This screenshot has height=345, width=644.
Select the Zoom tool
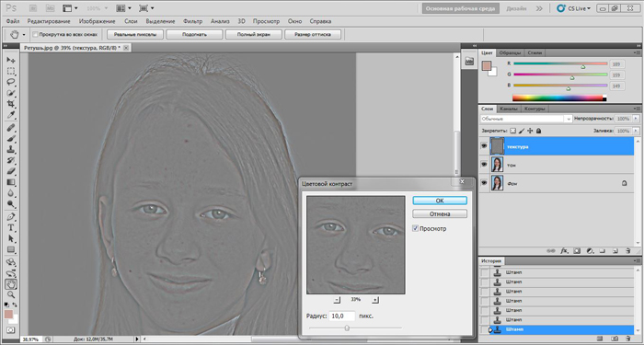click(11, 294)
